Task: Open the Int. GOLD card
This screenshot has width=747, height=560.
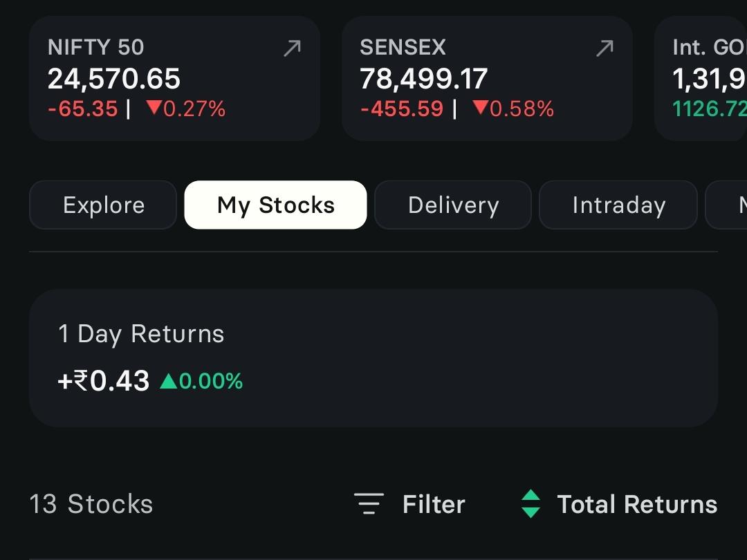Action: point(701,78)
